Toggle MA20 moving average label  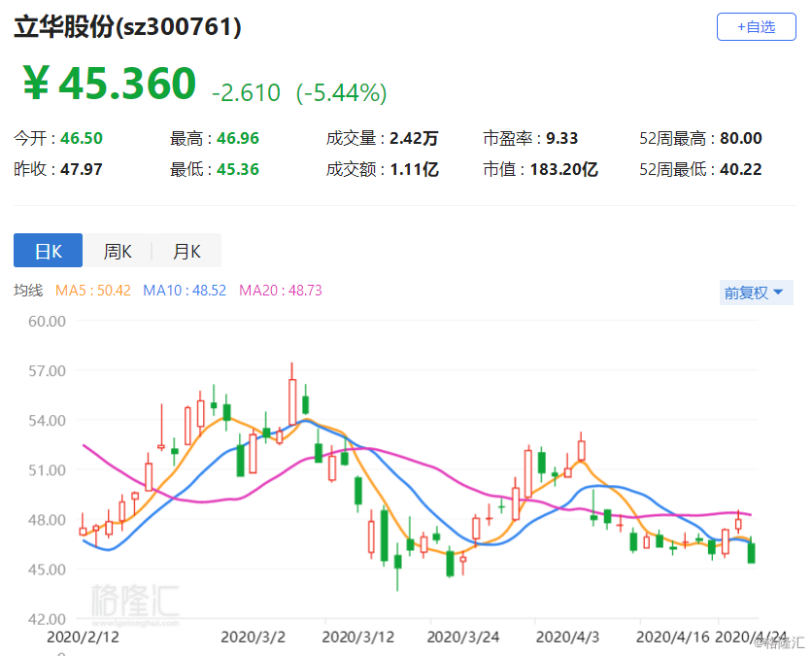coord(280,291)
